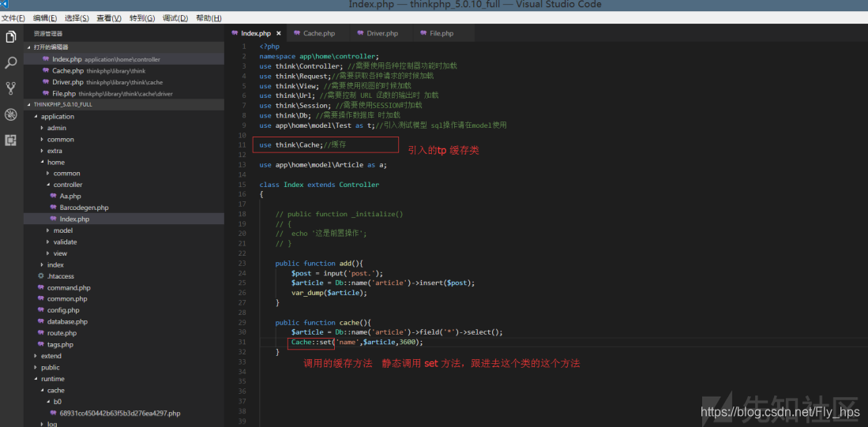Screen dimensions: 868x427
Task: Open common.php file
Action: [67, 298]
